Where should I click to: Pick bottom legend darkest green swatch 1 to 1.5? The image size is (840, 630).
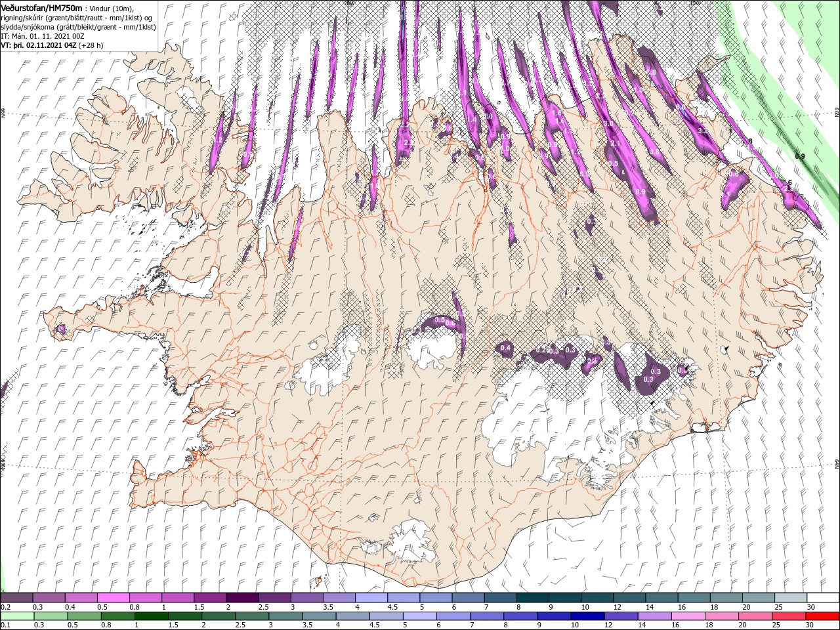(151, 616)
